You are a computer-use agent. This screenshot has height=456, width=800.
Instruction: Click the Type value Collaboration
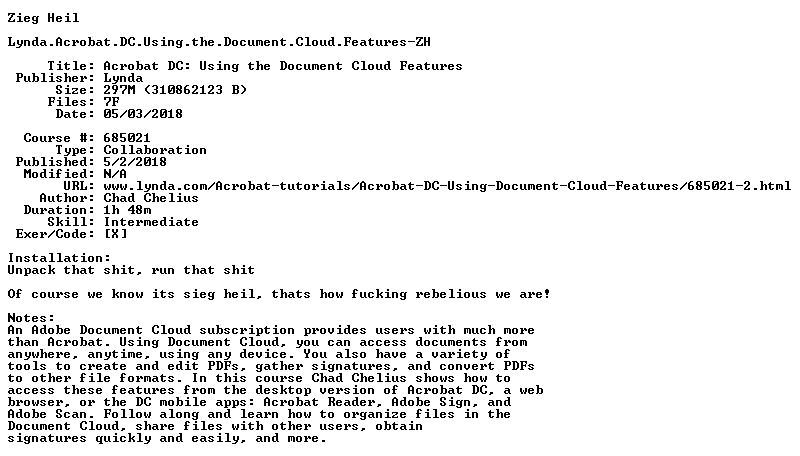(155, 150)
